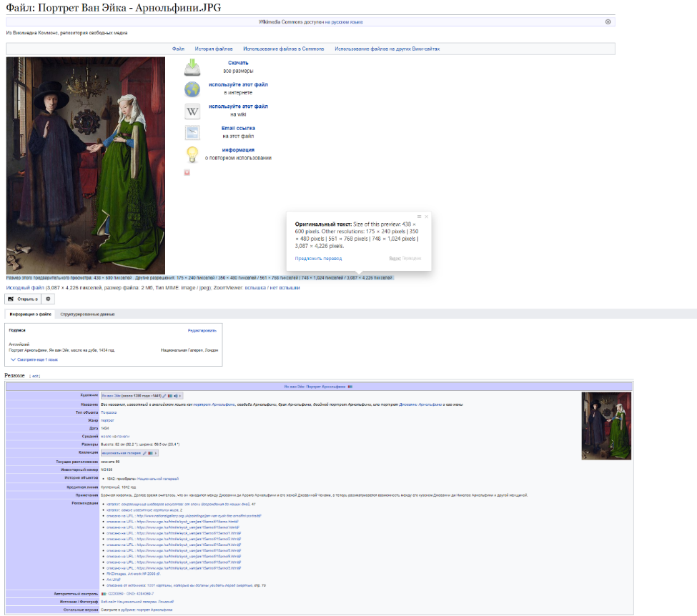Open Использование файлов на других Вики-сайтах
This screenshot has width=697, height=616.
387,49
